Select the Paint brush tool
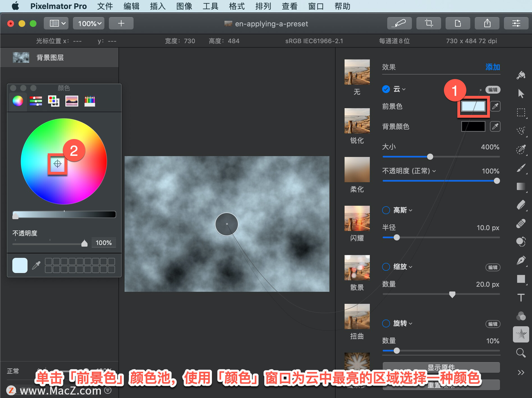The image size is (532, 398). [521, 168]
